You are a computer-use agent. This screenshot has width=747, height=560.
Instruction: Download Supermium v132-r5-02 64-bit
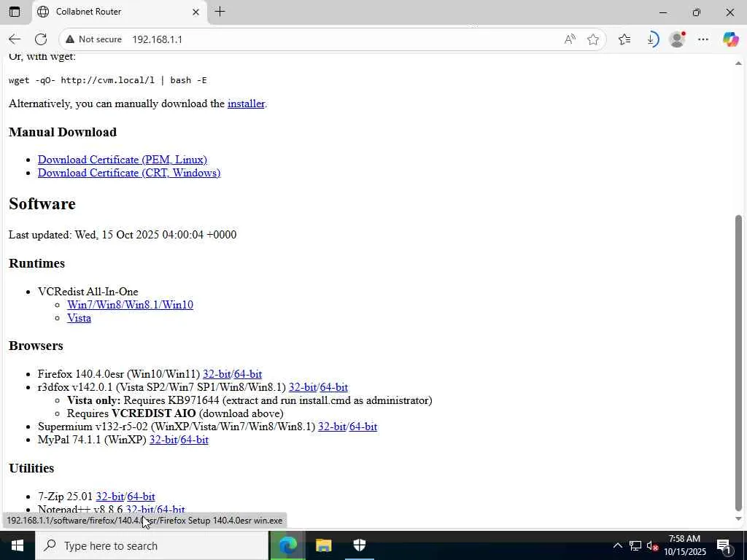click(363, 427)
